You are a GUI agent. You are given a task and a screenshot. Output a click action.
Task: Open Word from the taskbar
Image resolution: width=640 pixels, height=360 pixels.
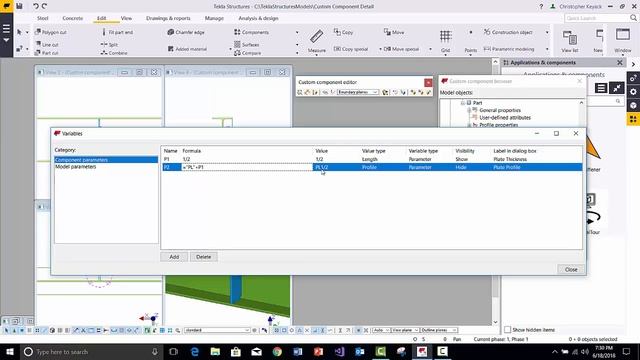pyautogui.click(x=298, y=351)
